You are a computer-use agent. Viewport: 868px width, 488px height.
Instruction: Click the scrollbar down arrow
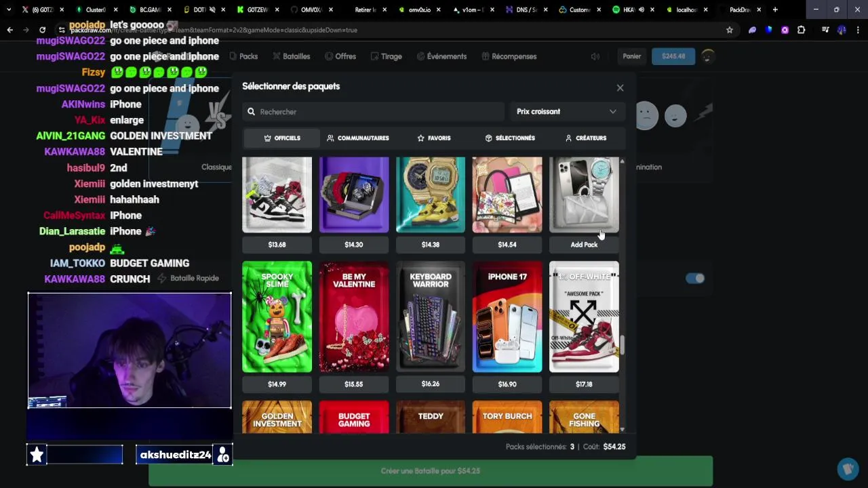622,430
